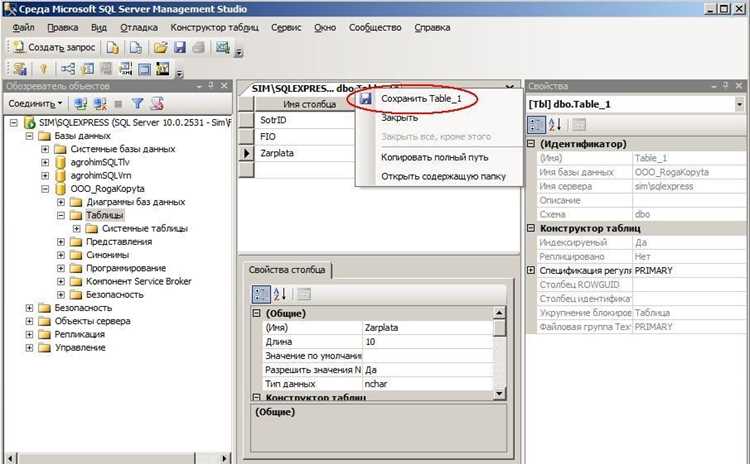Select Сохранить Table_1 in context menu
Image resolution: width=750 pixels, height=464 pixels.
[x=421, y=99]
